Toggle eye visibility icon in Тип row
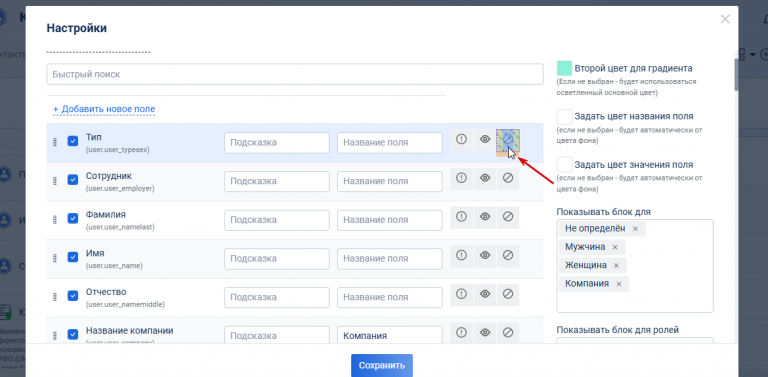This screenshot has height=377, width=768. pyautogui.click(x=485, y=140)
